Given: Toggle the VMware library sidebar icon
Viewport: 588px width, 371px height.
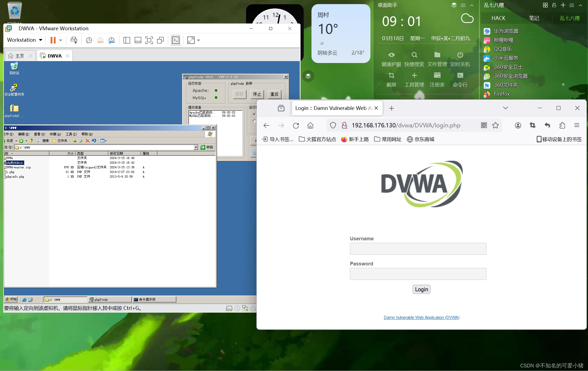Looking at the screenshot, I should 127,40.
